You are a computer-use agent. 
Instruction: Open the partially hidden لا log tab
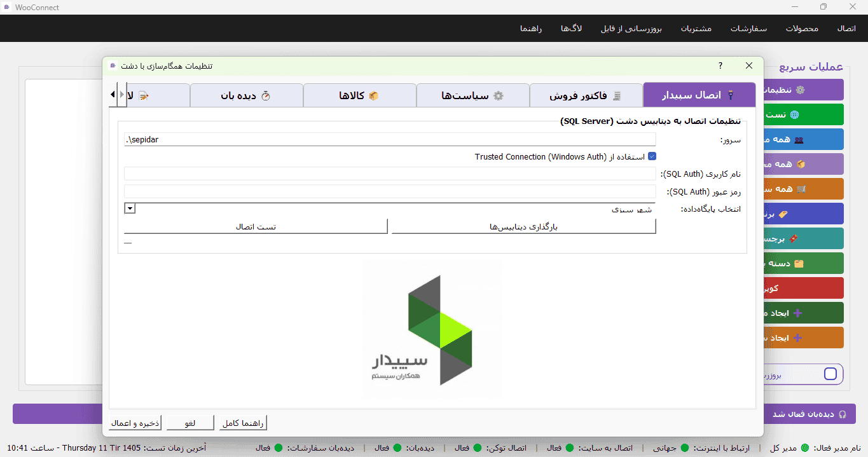[158, 95]
